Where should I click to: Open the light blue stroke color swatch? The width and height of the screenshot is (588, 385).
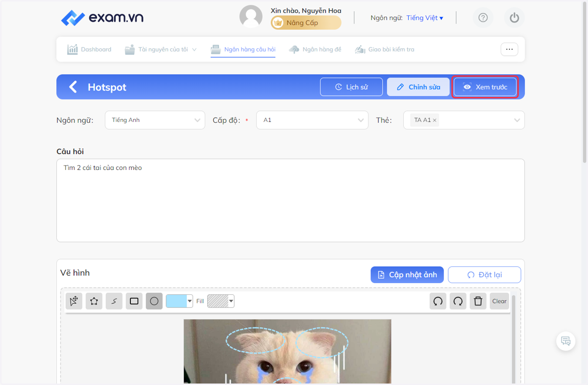pyautogui.click(x=179, y=301)
